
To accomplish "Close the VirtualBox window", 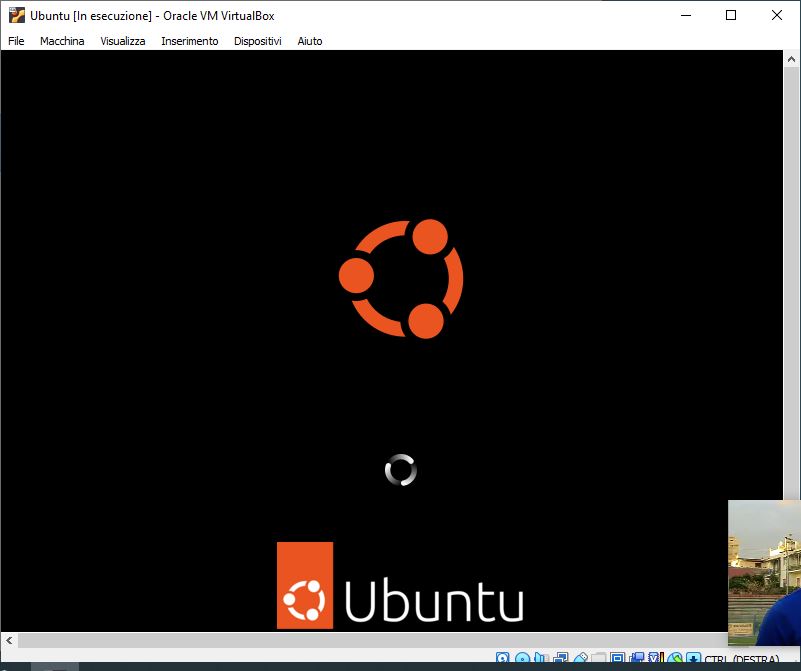I will click(x=776, y=15).
